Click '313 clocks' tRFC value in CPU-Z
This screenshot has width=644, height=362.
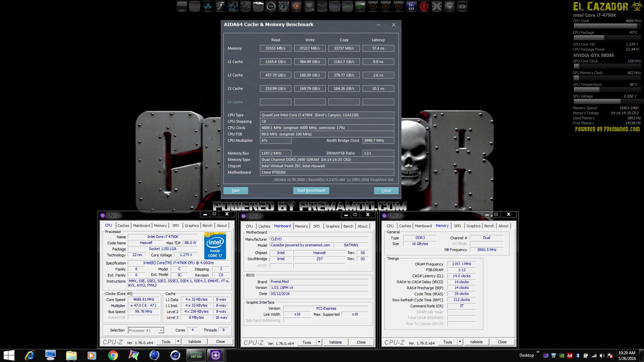[x=462, y=300]
